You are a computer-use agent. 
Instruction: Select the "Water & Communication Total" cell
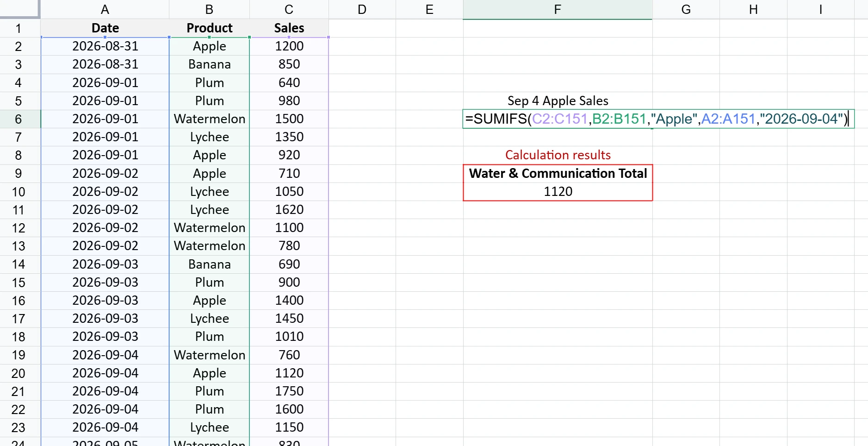pyautogui.click(x=558, y=173)
